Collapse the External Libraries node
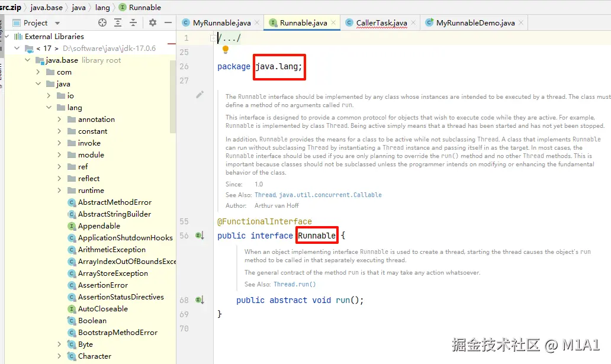The width and height of the screenshot is (611, 364). [x=7, y=36]
